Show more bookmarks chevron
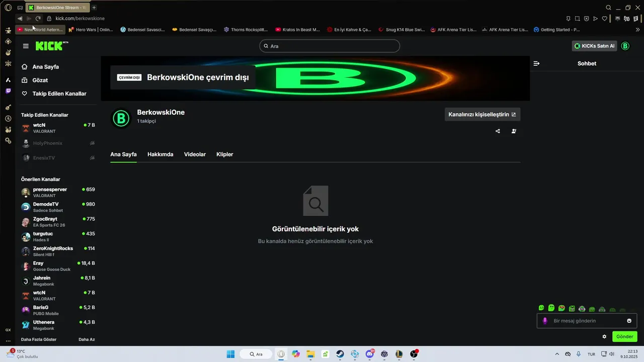The image size is (644, 362). (638, 30)
